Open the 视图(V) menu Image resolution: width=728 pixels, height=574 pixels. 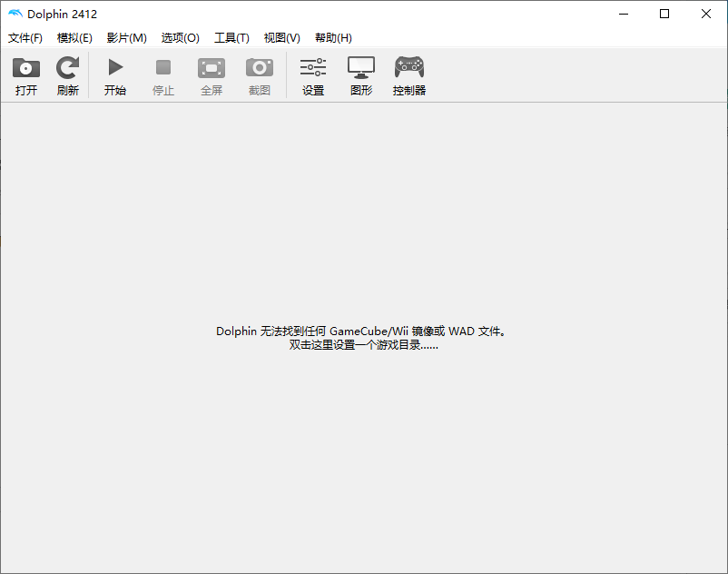coord(281,37)
